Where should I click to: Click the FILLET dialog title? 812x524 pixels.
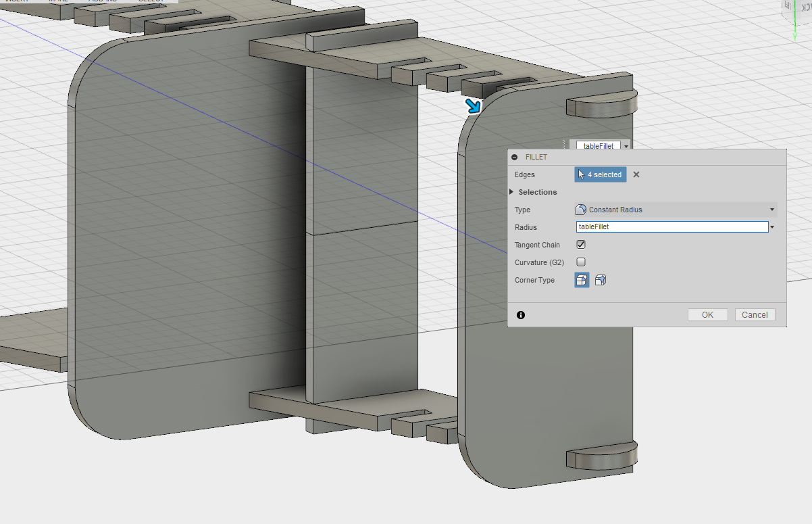coord(536,157)
